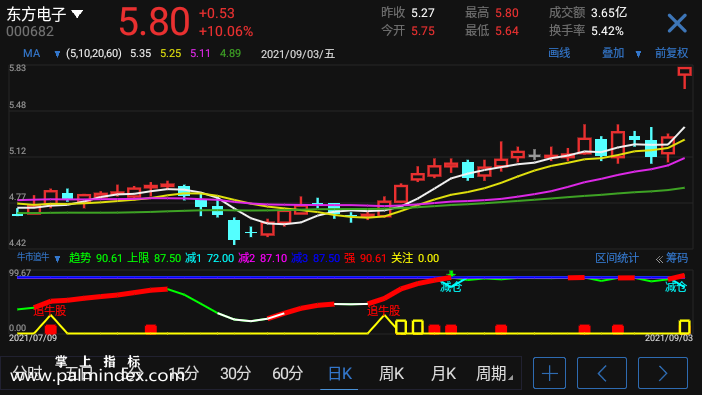Image resolution: width=702 pixels, height=395 pixels.
Task: Toggle the 前复权 price adjustment mode
Action: coord(671,53)
